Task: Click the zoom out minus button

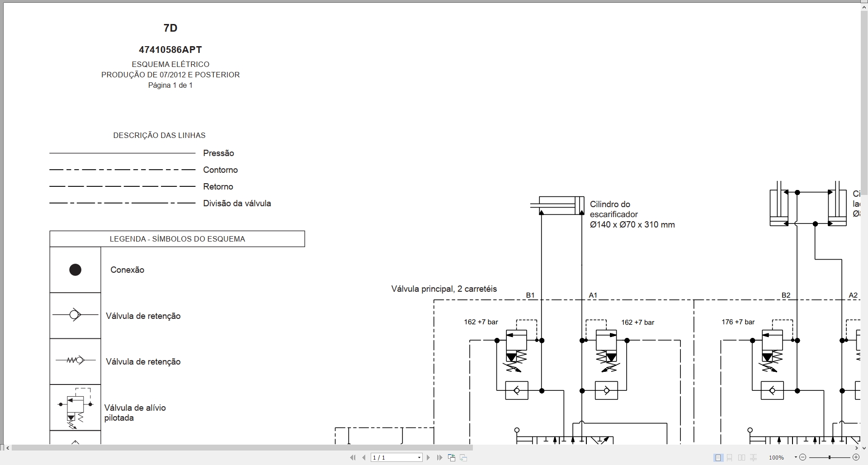Action: (x=803, y=458)
